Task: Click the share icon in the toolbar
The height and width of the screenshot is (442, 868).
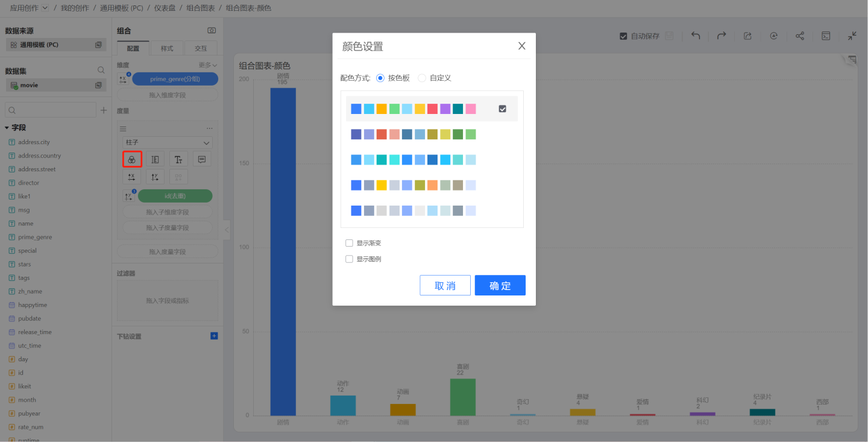Action: coord(800,36)
